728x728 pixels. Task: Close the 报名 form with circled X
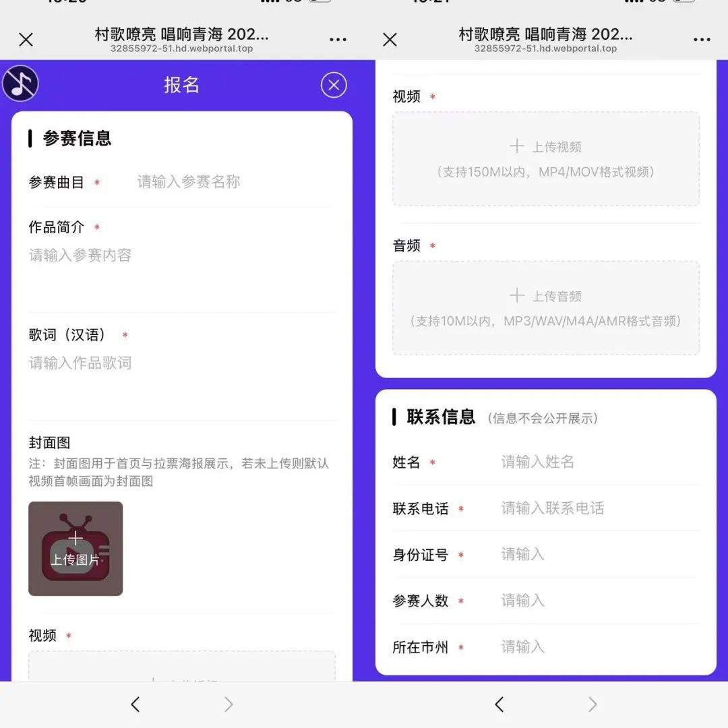pyautogui.click(x=334, y=85)
